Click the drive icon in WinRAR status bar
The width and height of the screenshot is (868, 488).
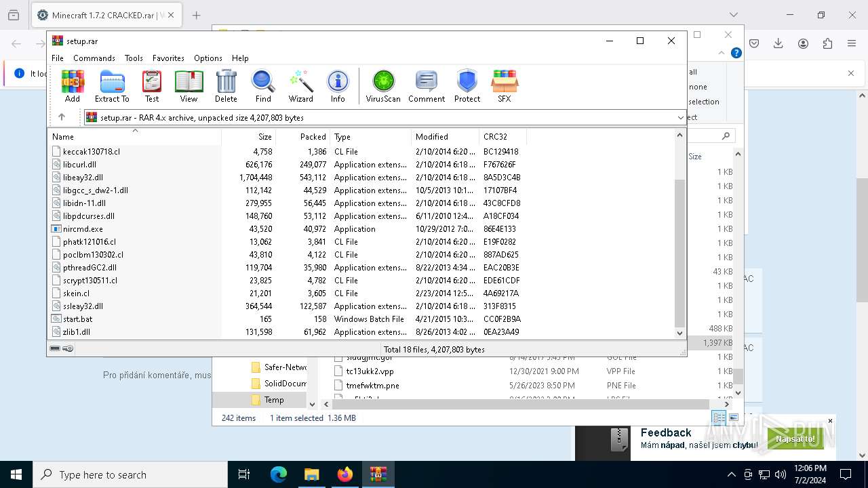(x=56, y=348)
